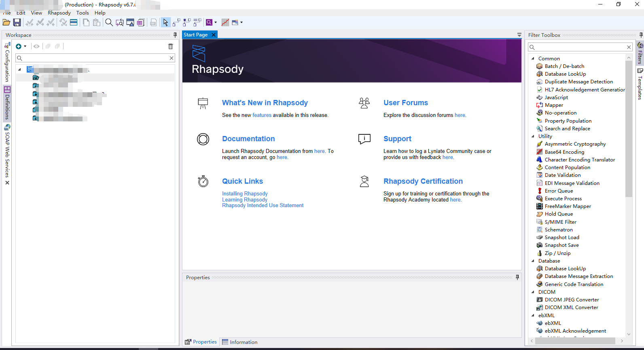
Task: Click the green add button in Workspace
Action: pyautogui.click(x=19, y=47)
